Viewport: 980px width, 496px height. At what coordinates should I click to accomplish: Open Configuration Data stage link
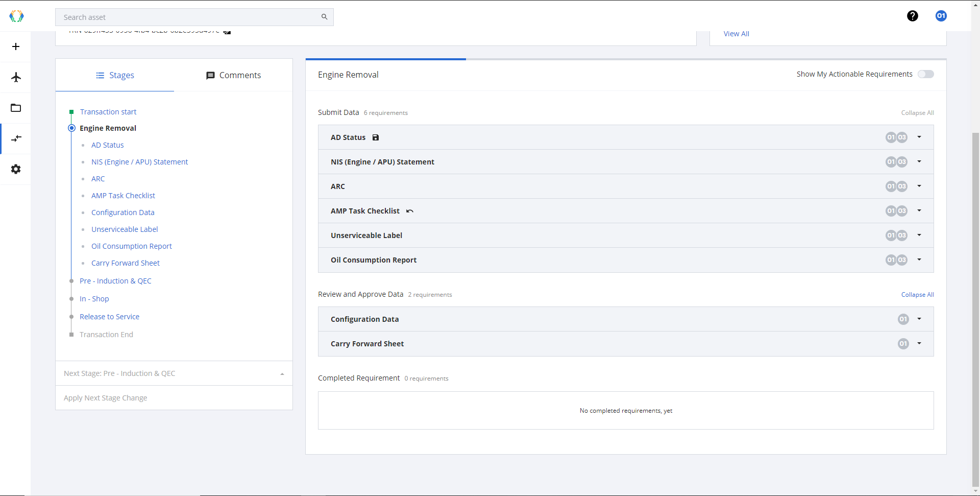click(122, 212)
